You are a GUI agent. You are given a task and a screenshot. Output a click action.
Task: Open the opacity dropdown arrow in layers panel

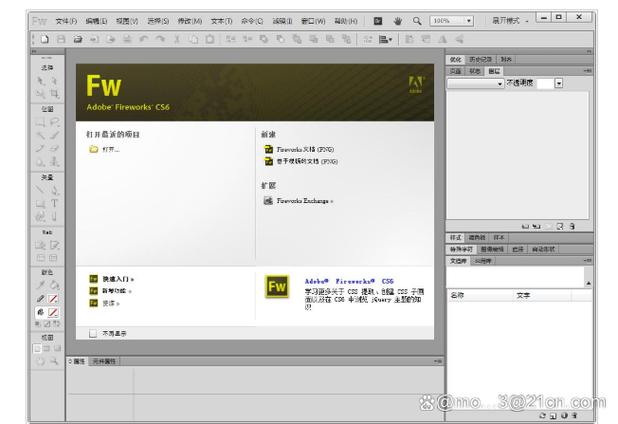point(559,83)
